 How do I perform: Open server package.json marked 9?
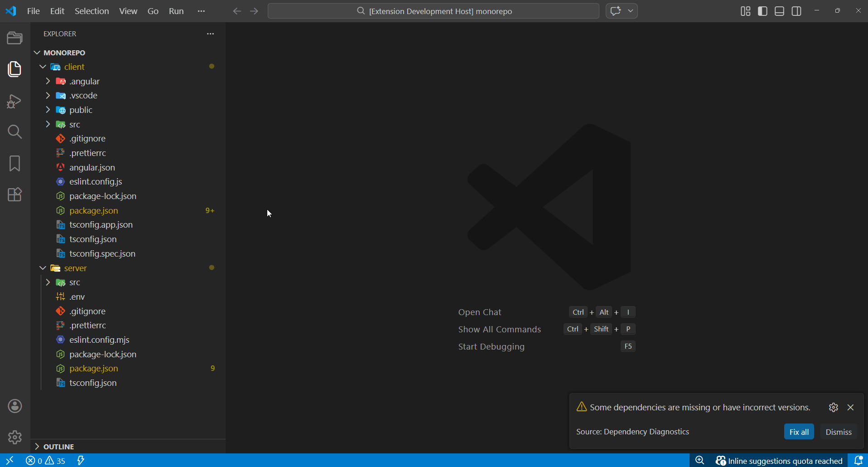(x=94, y=369)
